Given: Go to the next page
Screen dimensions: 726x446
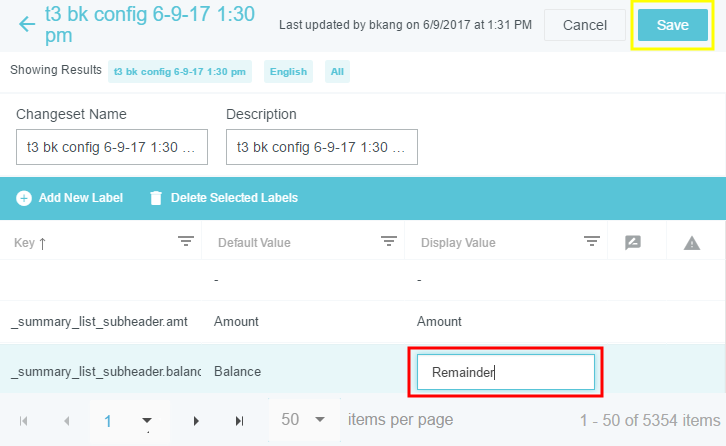Looking at the screenshot, I should [x=197, y=421].
